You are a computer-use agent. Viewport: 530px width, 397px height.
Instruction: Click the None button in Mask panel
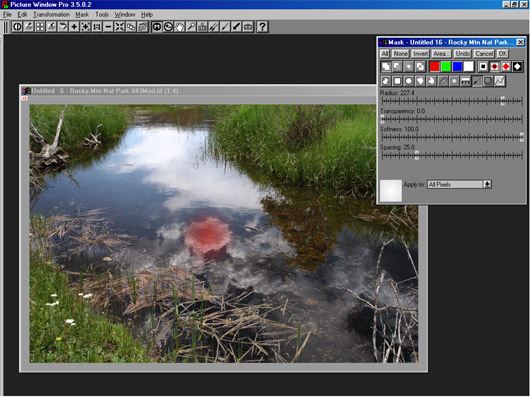pyautogui.click(x=401, y=54)
